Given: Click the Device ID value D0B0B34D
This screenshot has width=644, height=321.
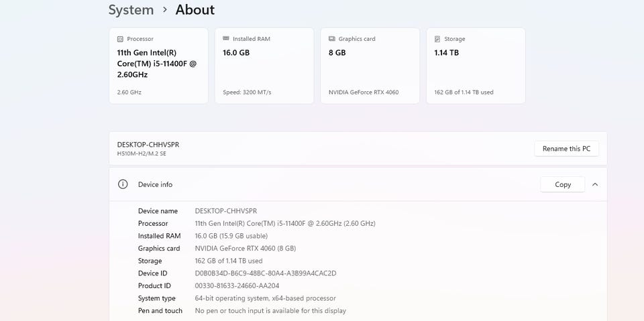Looking at the screenshot, I should point(266,273).
